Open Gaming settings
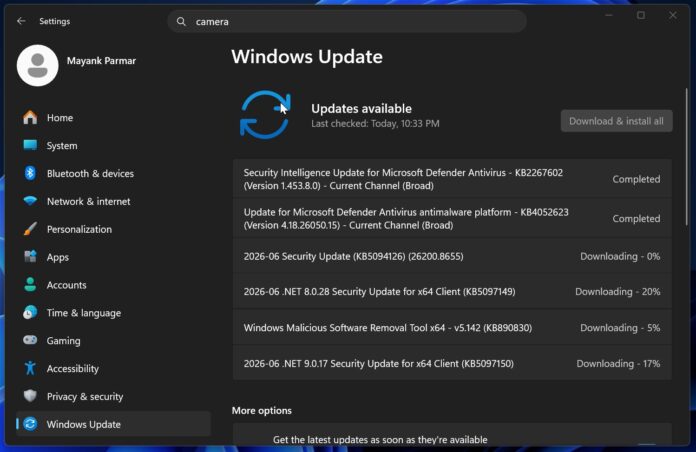 (113, 341)
